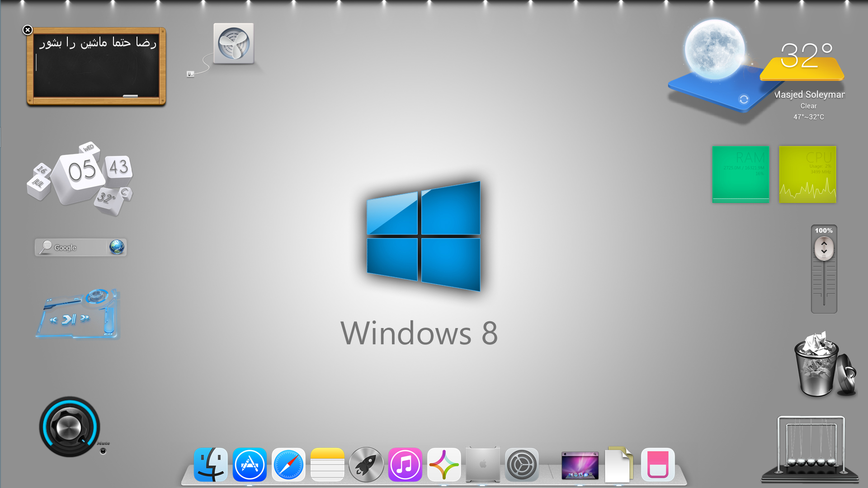Click the moon weather icon
The image size is (868, 488).
(x=714, y=49)
